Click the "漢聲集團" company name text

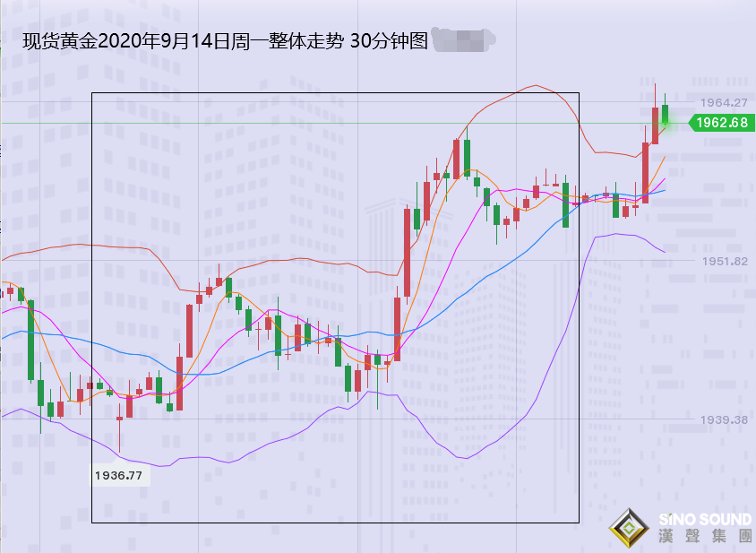tap(704, 538)
